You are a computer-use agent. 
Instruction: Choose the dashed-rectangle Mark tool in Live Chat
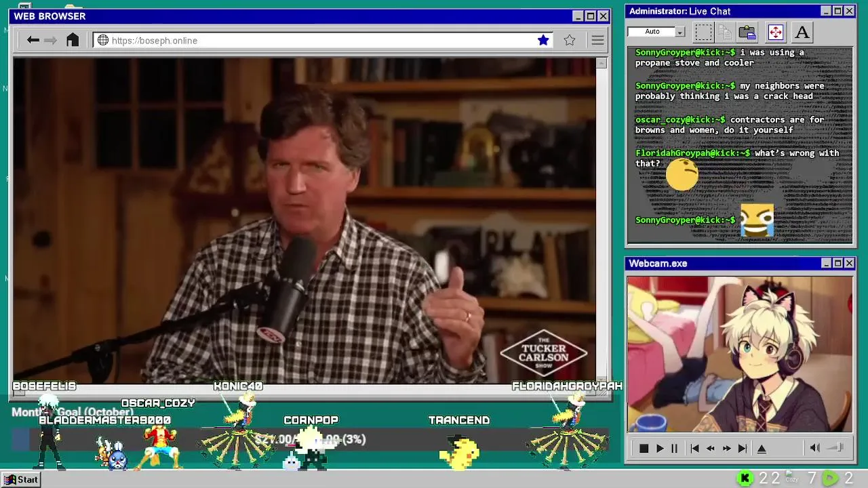pos(704,32)
